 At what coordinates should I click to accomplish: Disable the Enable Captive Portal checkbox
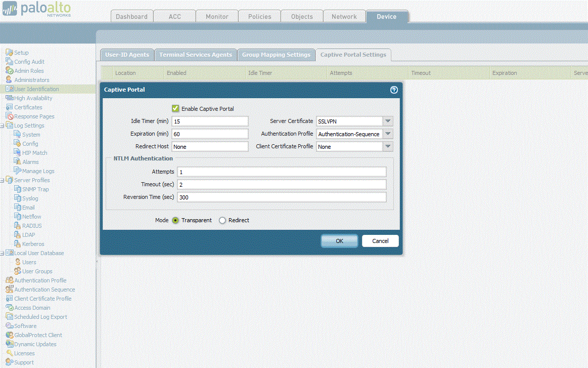175,108
